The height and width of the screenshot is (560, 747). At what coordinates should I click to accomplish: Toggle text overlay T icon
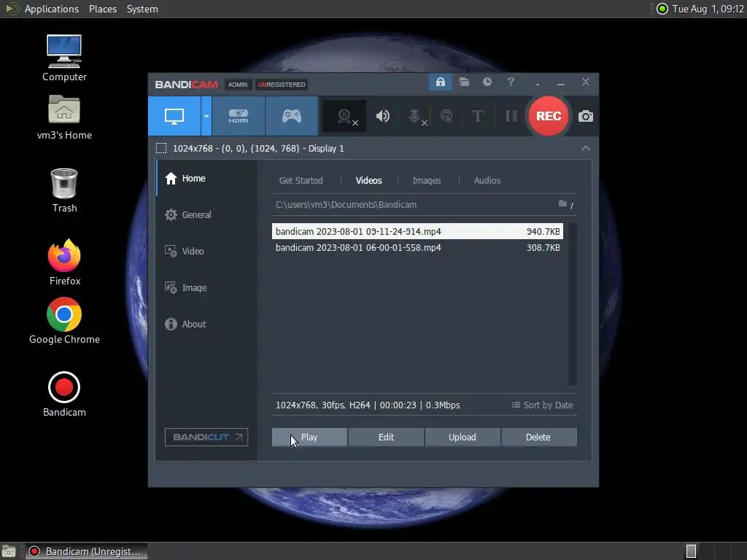477,116
